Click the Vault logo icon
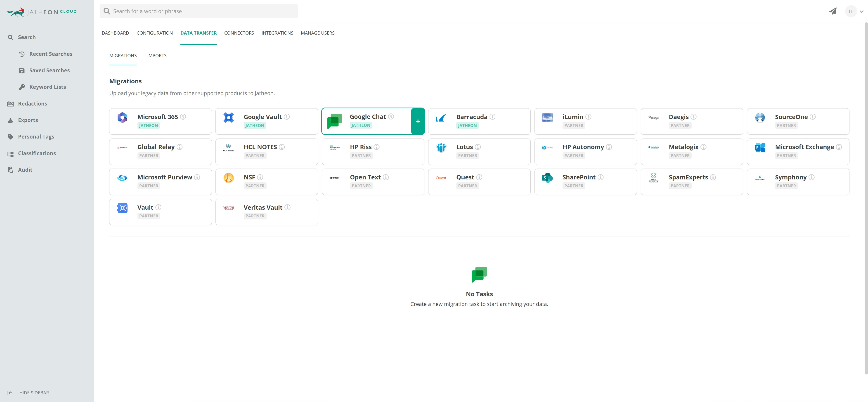This screenshot has width=868, height=402. [122, 208]
